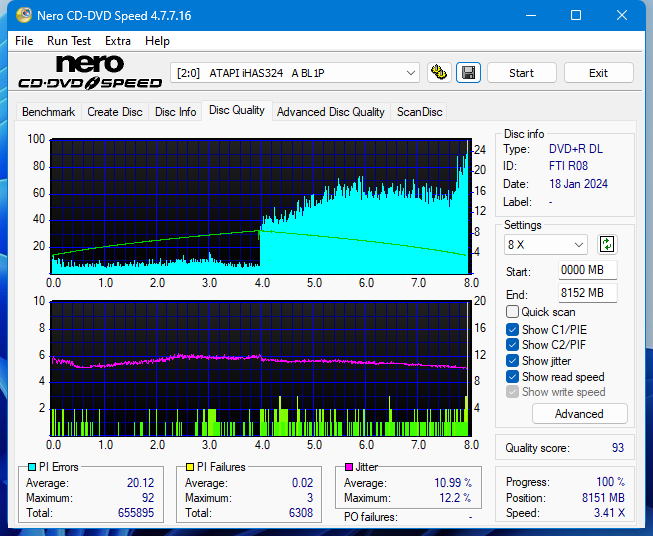Screen dimensions: 653x536
Task: Click Jitter average value 10.99 %
Action: point(453,483)
